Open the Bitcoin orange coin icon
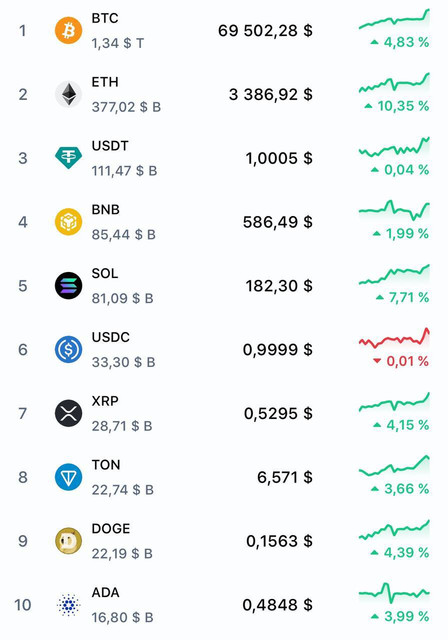This screenshot has height=640, width=448. 68,31
